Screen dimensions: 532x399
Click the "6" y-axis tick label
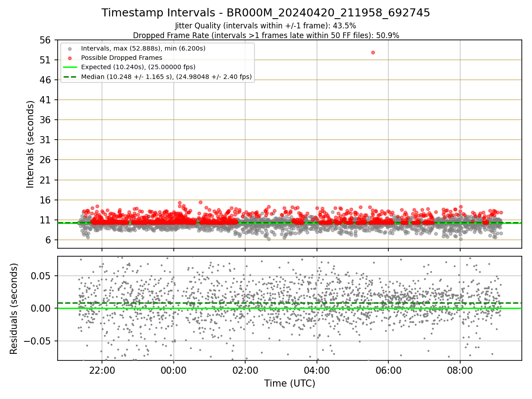[49, 240]
